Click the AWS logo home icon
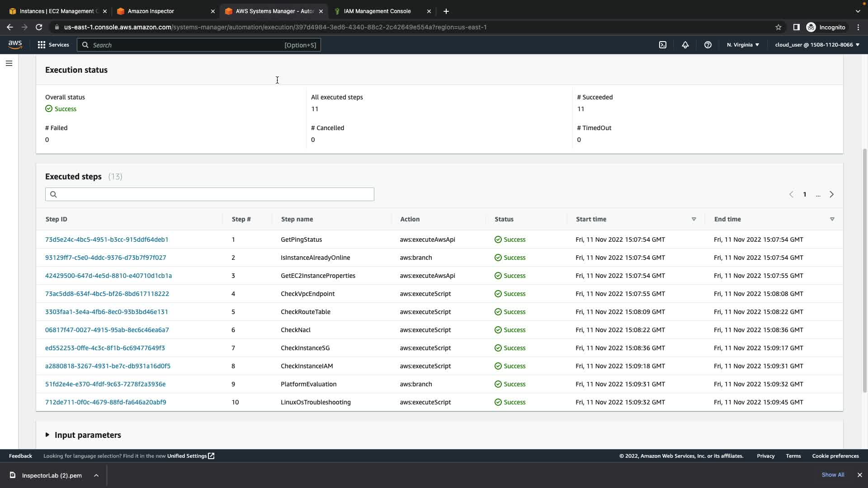 pyautogui.click(x=15, y=44)
